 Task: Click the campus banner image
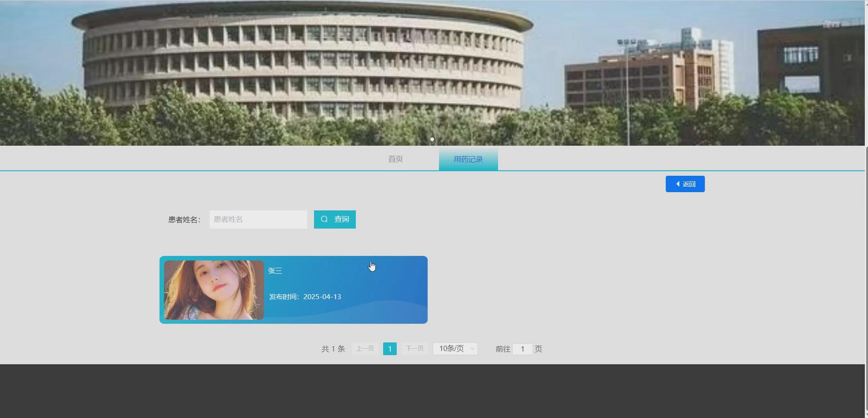click(x=432, y=73)
